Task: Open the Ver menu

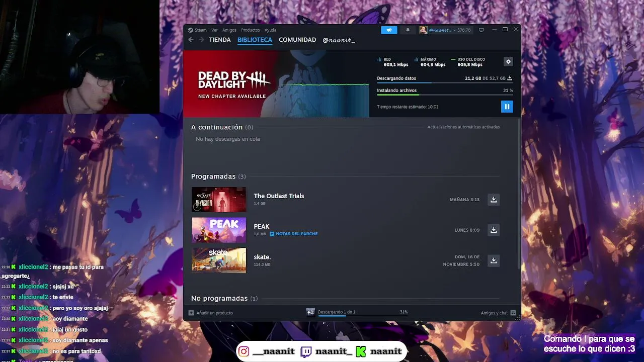Action: click(x=214, y=30)
